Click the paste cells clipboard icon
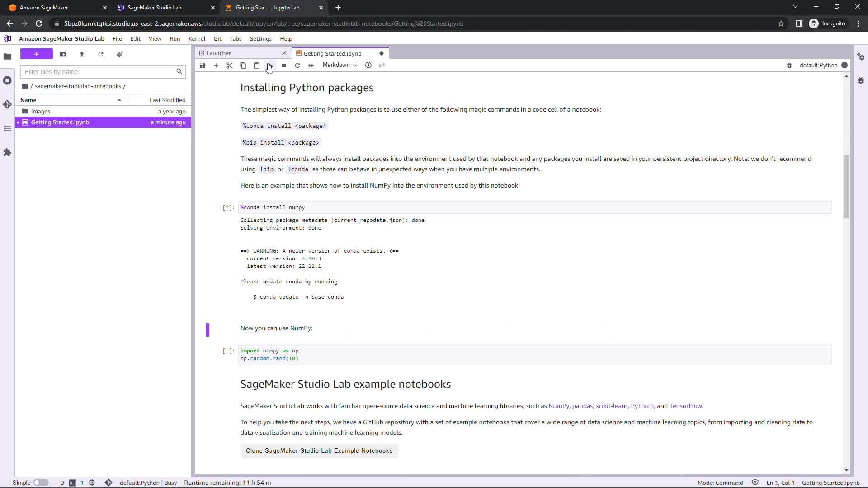Viewport: 868px width, 488px height. [257, 66]
